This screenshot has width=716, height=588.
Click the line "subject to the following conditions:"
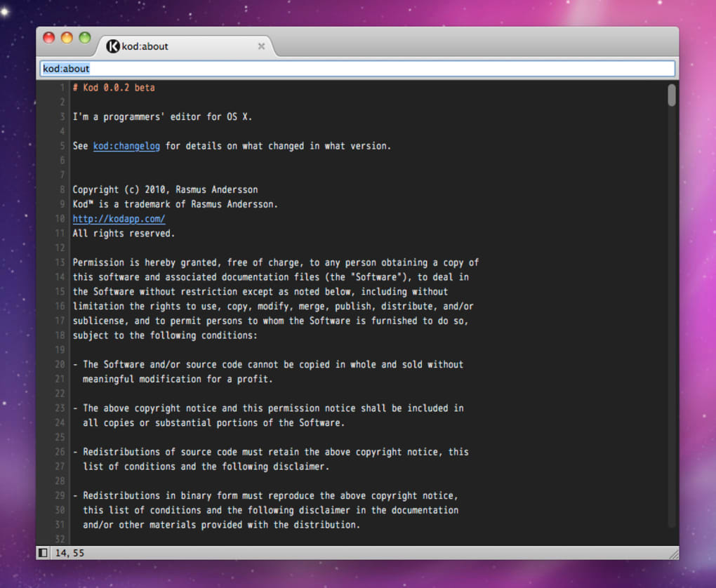coord(165,335)
